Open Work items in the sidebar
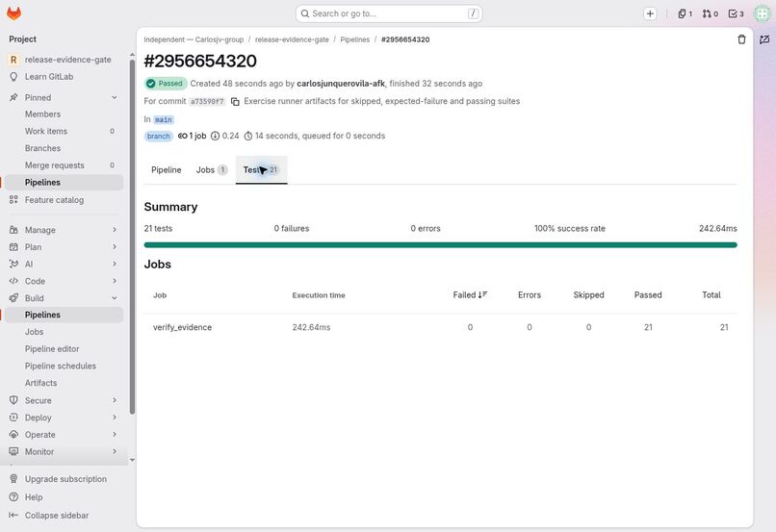 coord(65,131)
